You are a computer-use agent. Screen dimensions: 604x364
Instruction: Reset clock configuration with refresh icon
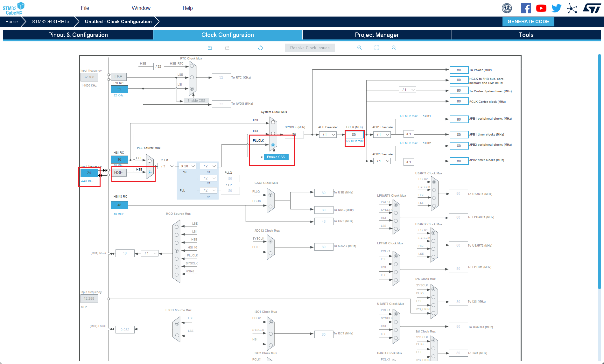pos(260,48)
